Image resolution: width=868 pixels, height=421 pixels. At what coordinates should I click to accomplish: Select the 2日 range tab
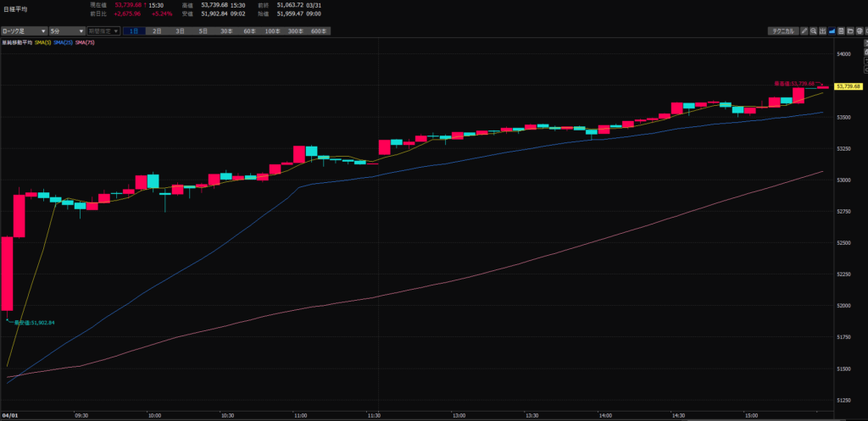157,30
